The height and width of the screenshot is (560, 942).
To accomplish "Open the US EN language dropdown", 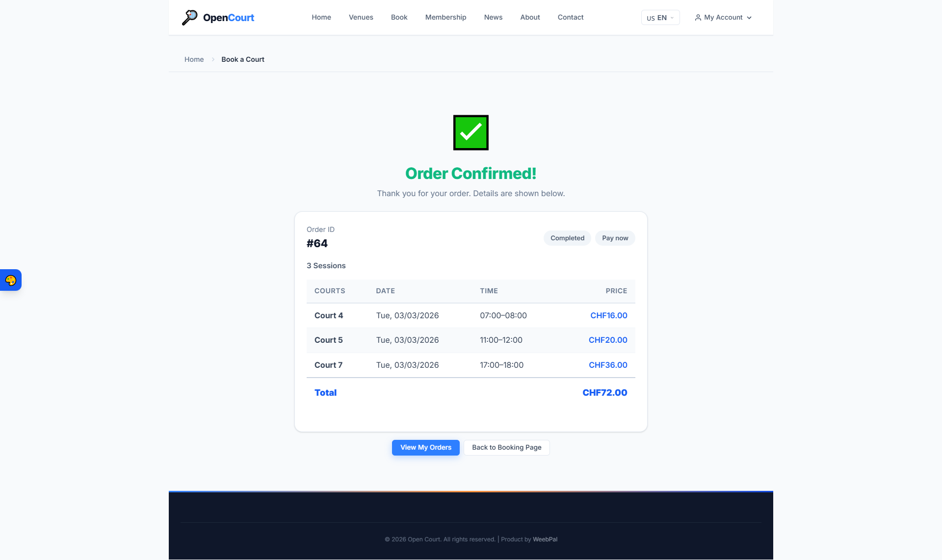I will tap(660, 18).
